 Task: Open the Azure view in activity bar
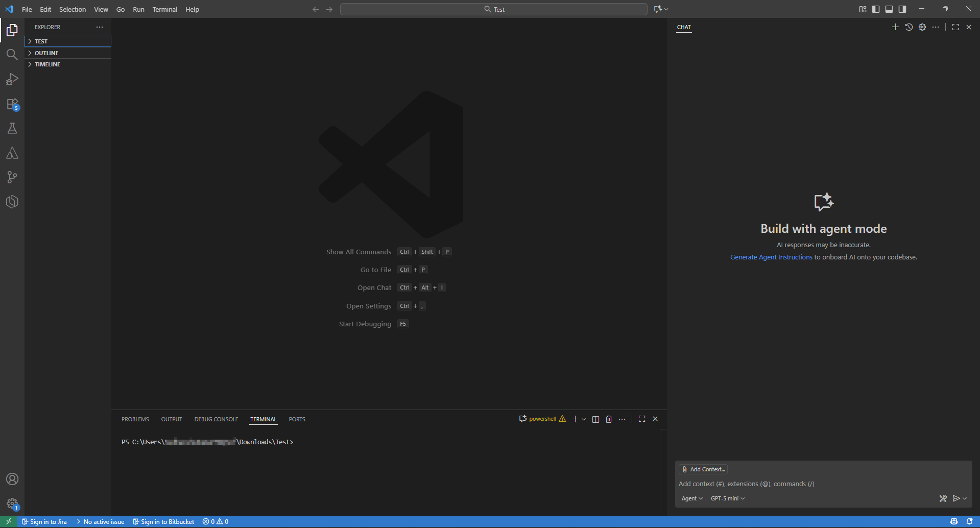tap(12, 153)
